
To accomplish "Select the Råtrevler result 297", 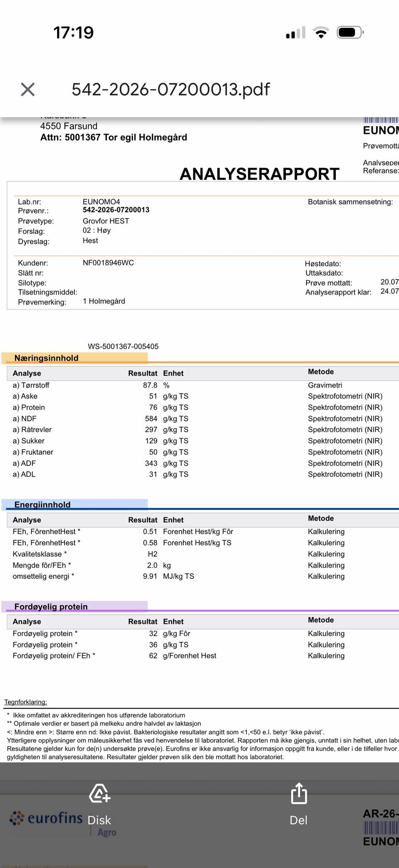I will click(x=151, y=430).
